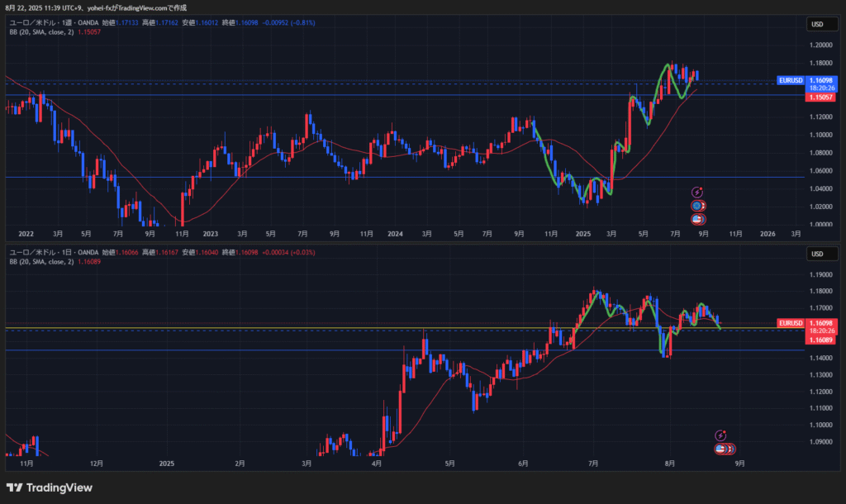The width and height of the screenshot is (846, 504).
Task: Click the 2026 label on the weekly time axis
Action: 768,234
